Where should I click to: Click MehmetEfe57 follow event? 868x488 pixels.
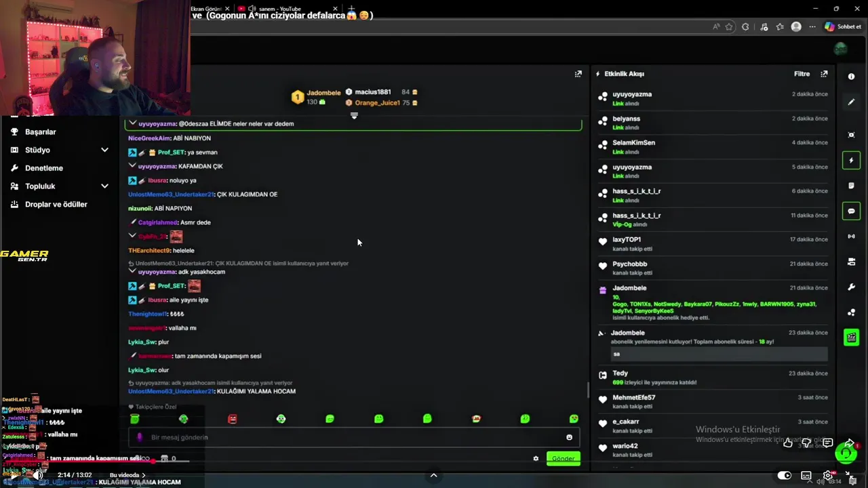[713, 402]
